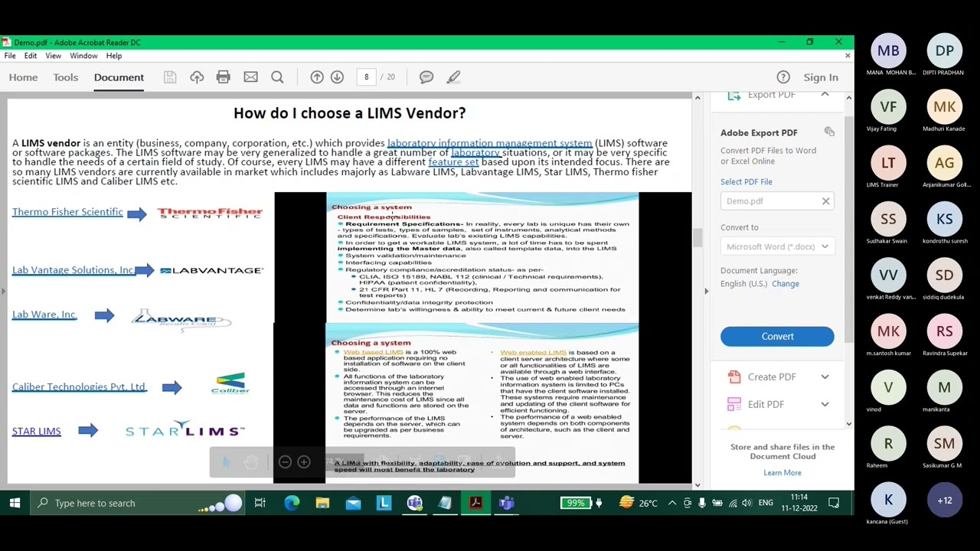Open Microsoft Teams taskbar icon
Screen dimensions: 980x551
point(506,503)
